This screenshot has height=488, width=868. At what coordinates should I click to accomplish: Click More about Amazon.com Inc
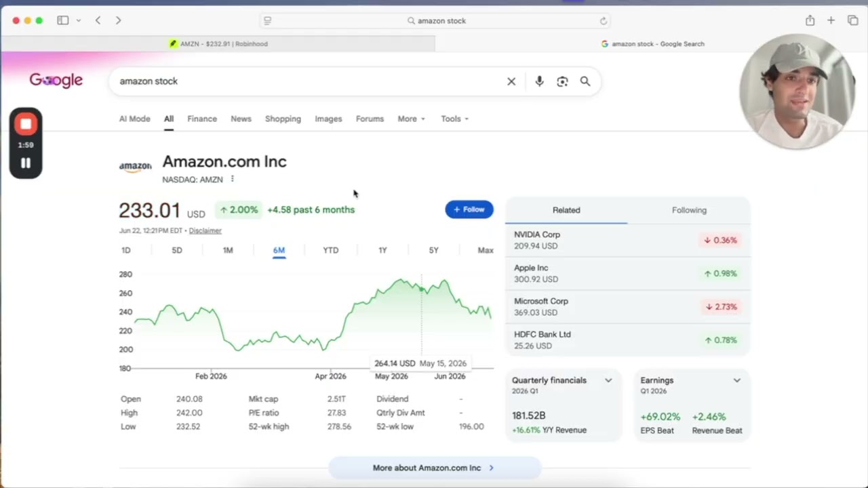pos(434,468)
